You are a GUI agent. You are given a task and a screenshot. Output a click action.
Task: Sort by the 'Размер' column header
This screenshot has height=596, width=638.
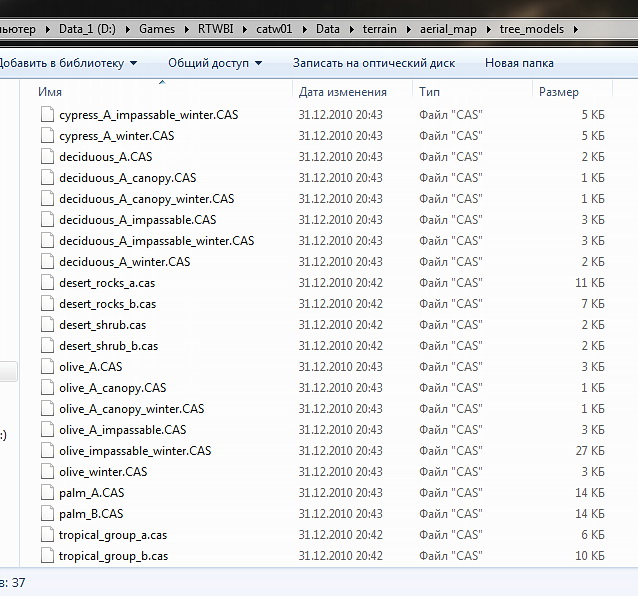tap(559, 92)
